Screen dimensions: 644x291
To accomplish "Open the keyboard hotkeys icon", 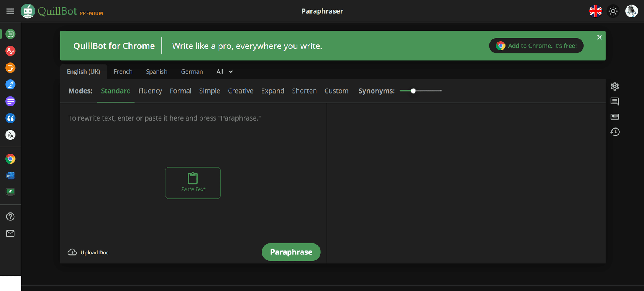I will [x=615, y=117].
